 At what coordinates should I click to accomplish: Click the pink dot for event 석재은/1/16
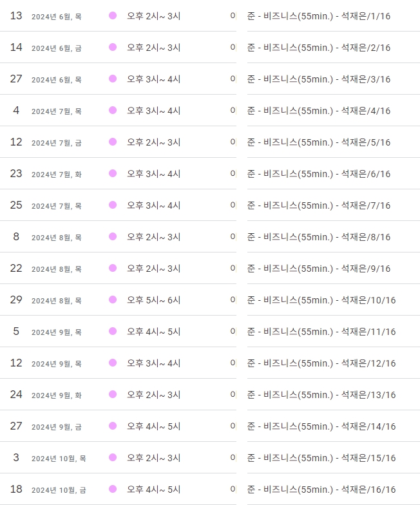tap(113, 15)
